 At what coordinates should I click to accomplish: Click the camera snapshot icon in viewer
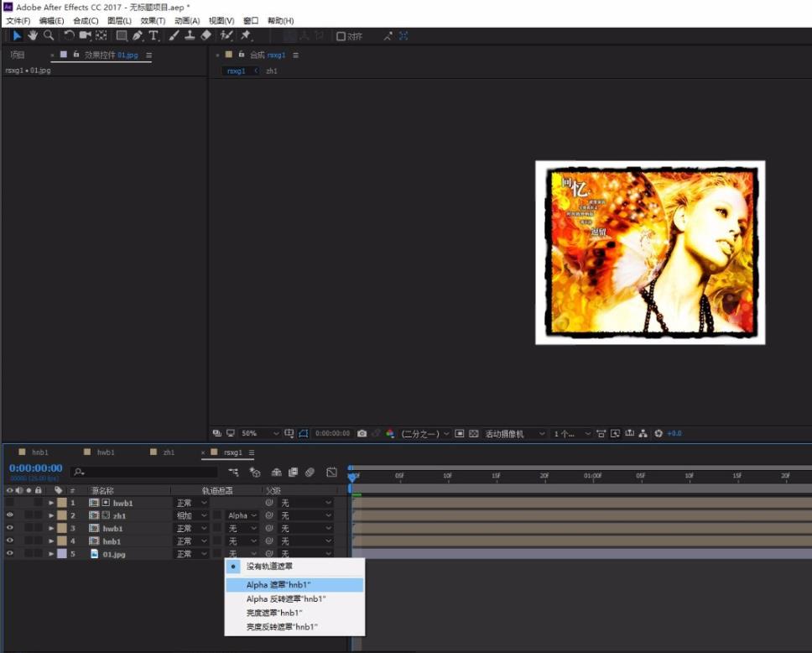(362, 433)
